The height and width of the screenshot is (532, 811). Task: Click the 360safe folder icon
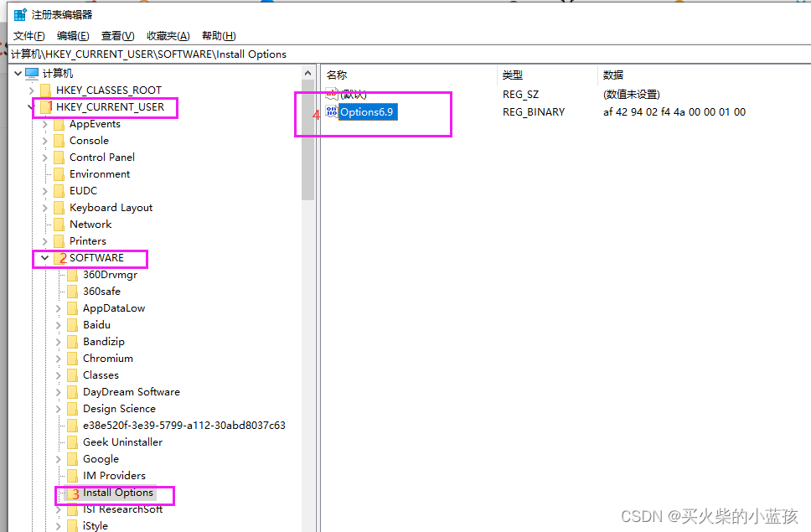(72, 291)
